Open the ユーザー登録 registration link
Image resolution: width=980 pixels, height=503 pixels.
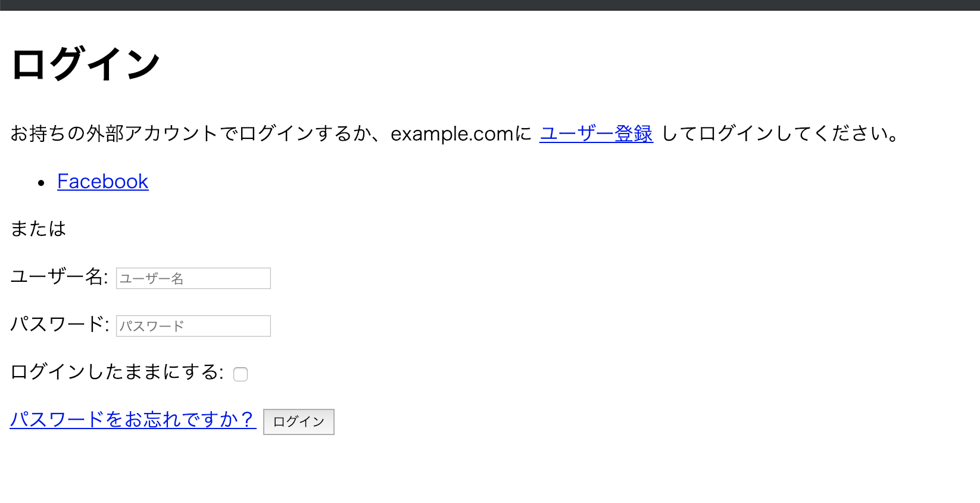point(596,133)
